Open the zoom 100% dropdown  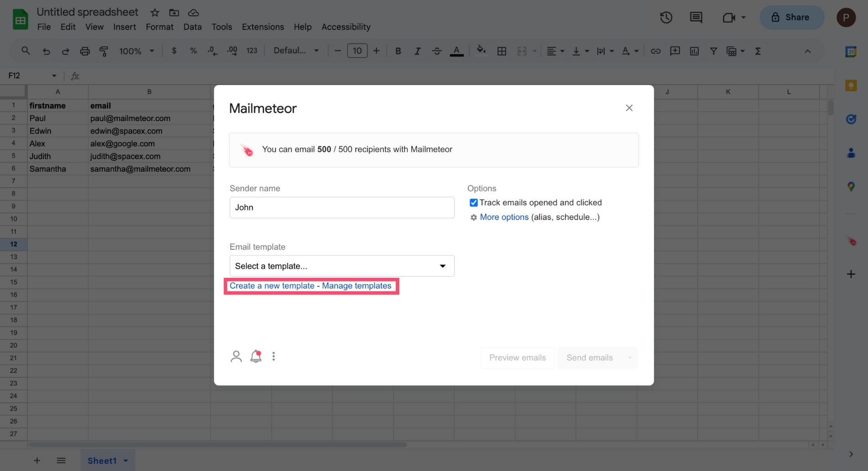137,51
